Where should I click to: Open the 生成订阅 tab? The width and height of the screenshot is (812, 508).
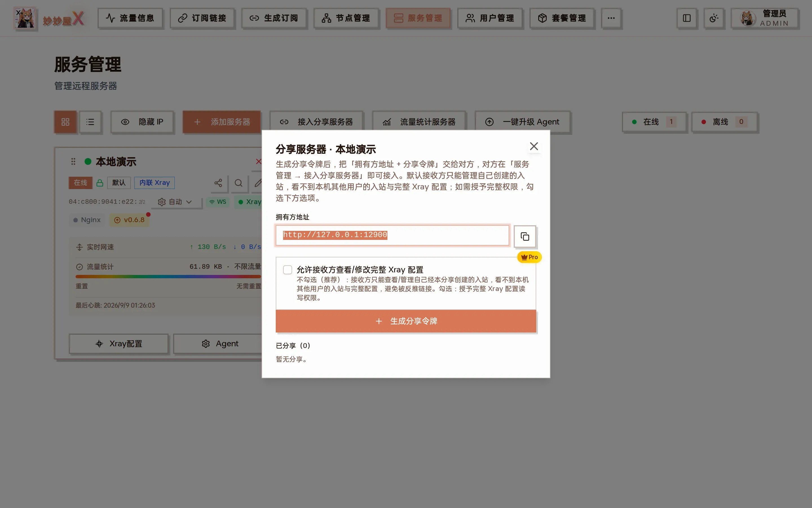(274, 18)
